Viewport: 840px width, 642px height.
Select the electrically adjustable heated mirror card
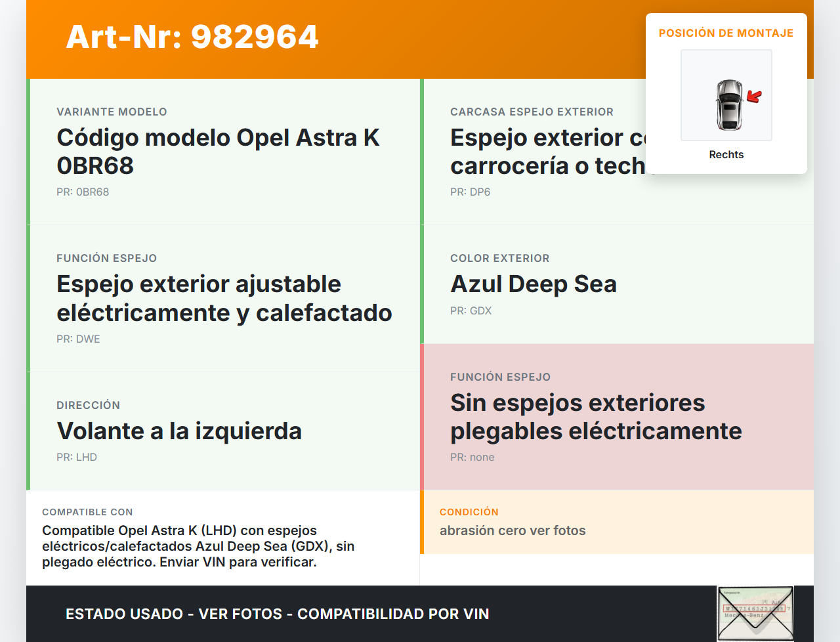[x=224, y=298]
